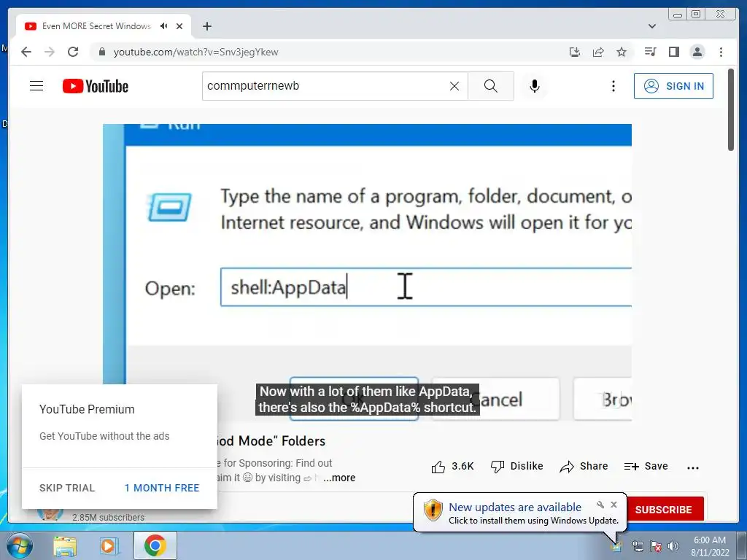This screenshot has height=560, width=747.
Task: Click the page vertical scrollbar thumb
Action: pyautogui.click(x=731, y=110)
